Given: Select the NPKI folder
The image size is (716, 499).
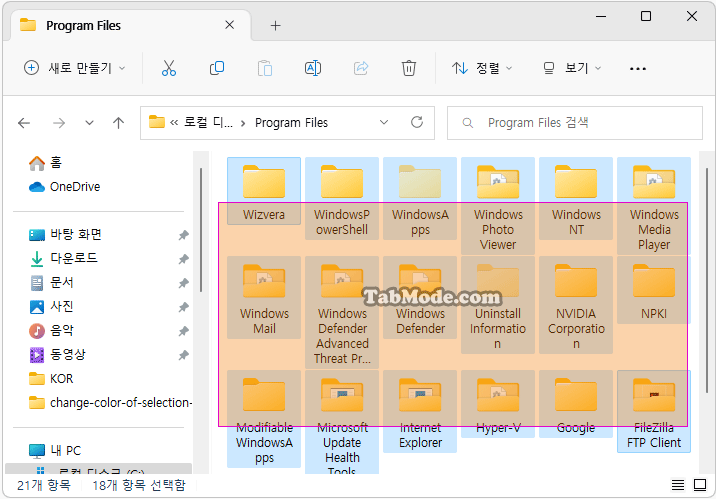Looking at the screenshot, I should (654, 290).
